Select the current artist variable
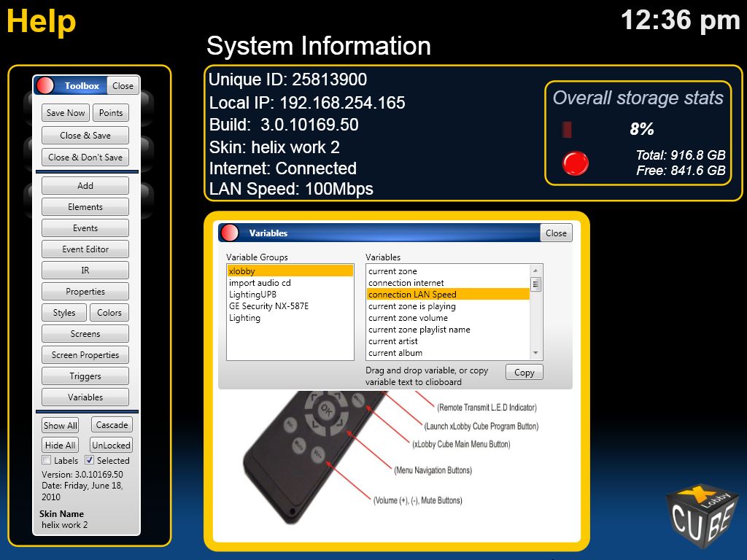The width and height of the screenshot is (747, 560). (449, 341)
